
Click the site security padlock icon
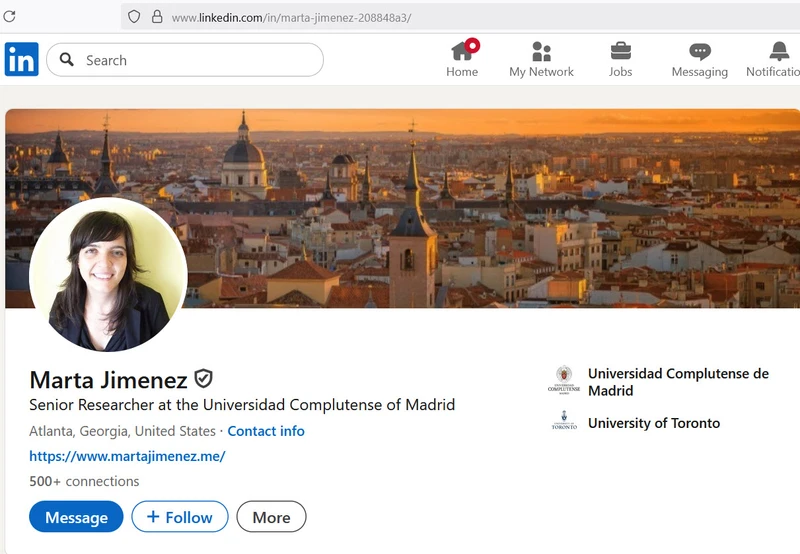tap(157, 17)
